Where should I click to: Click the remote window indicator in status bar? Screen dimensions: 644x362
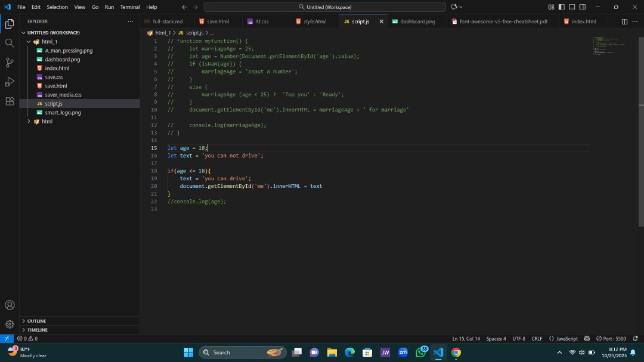[7, 339]
